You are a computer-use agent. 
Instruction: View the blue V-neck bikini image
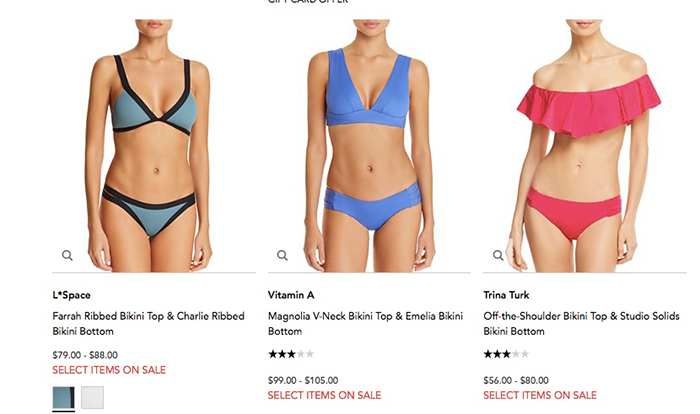pos(369,146)
